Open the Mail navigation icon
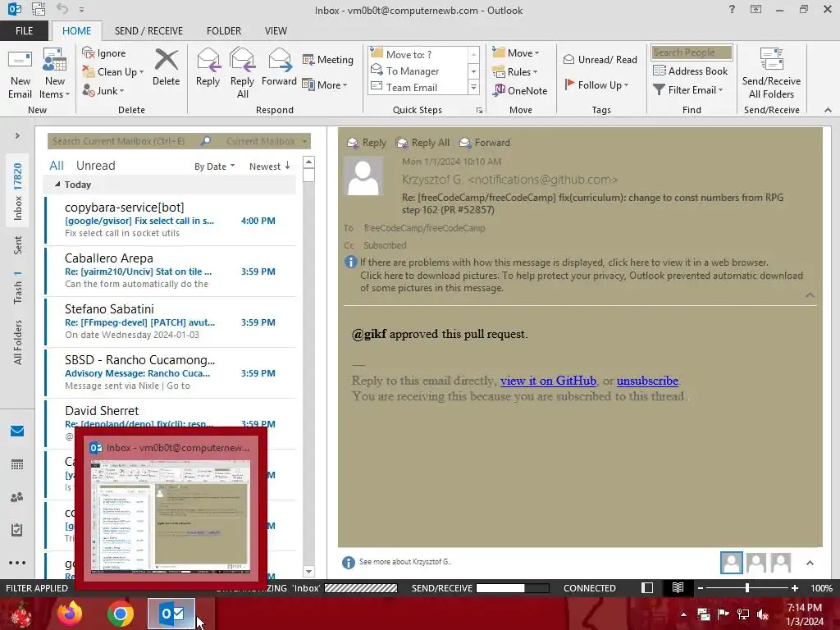Image resolution: width=840 pixels, height=630 pixels. coord(17,431)
